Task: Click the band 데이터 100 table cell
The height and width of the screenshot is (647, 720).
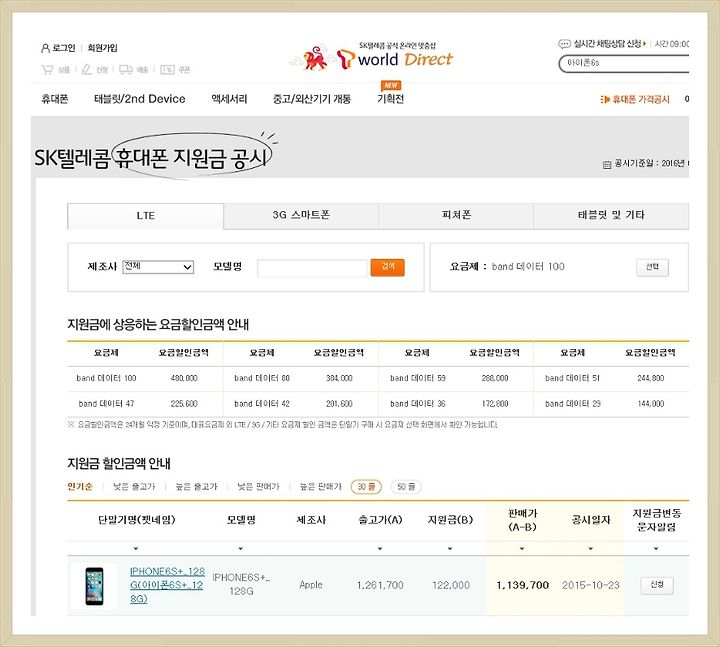Action: click(107, 378)
